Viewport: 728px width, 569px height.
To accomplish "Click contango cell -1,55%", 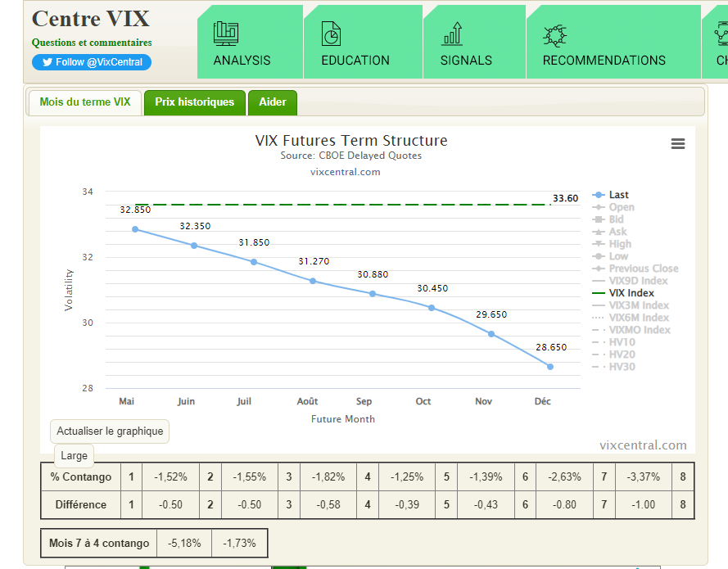I will [249, 476].
